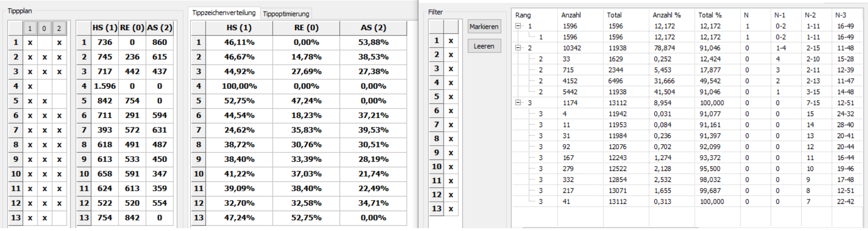Toggle Tippplan column header button 2

click(x=59, y=28)
